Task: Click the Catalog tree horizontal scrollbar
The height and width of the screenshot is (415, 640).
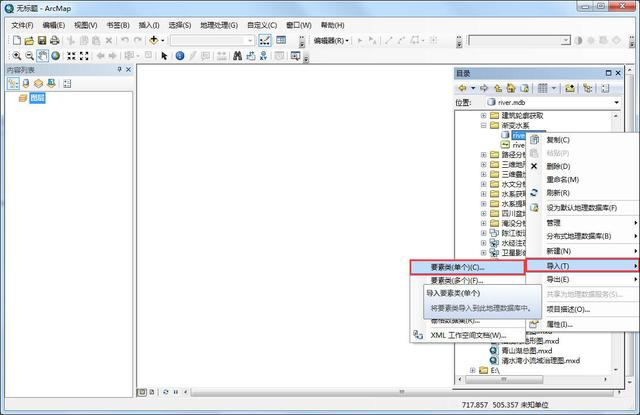Action: pos(504,379)
